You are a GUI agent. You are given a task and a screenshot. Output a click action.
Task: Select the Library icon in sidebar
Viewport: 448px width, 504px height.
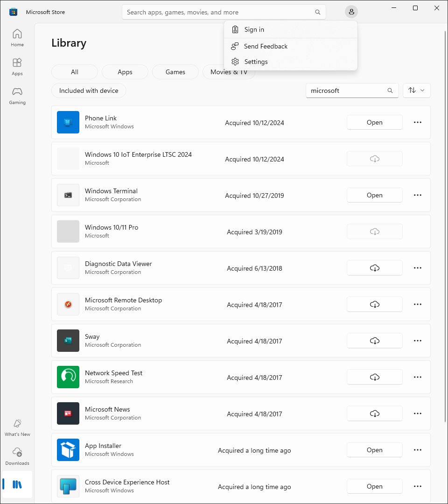(x=17, y=484)
